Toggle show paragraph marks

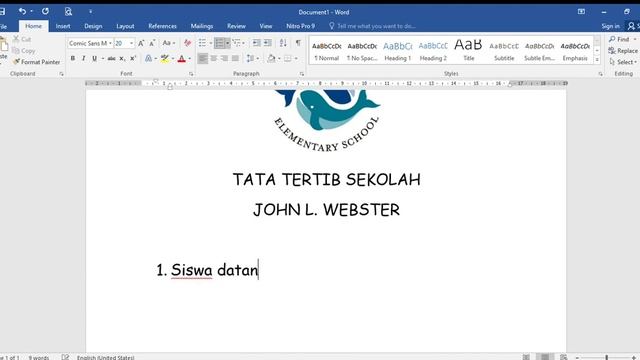point(298,43)
